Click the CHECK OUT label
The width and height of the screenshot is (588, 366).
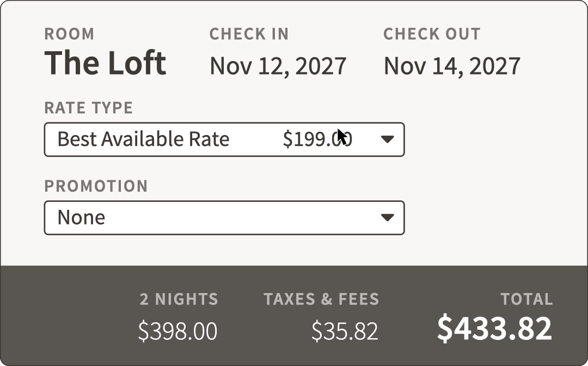[432, 34]
